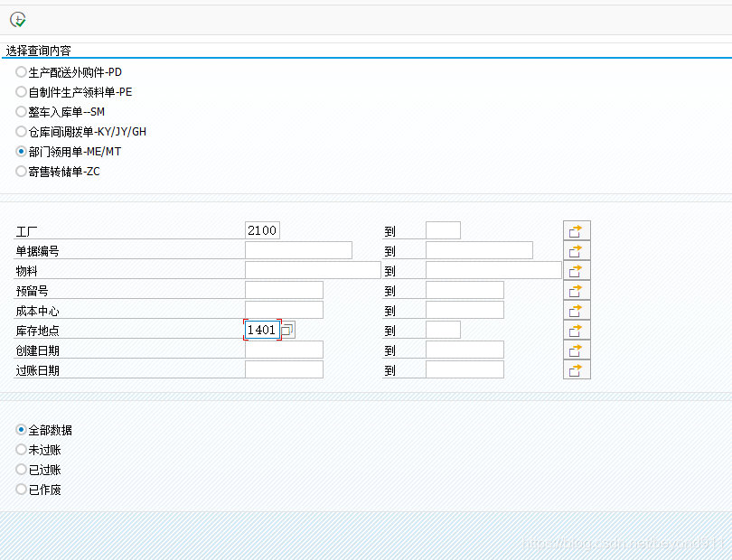Click the 成本中心 field label
Image resolution: width=732 pixels, height=560 pixels.
pos(37,311)
